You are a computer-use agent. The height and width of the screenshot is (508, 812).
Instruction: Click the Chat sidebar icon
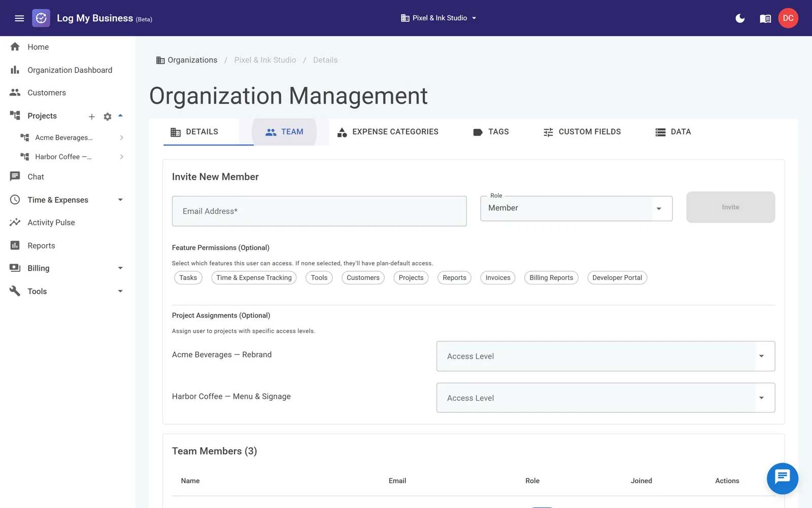(15, 177)
